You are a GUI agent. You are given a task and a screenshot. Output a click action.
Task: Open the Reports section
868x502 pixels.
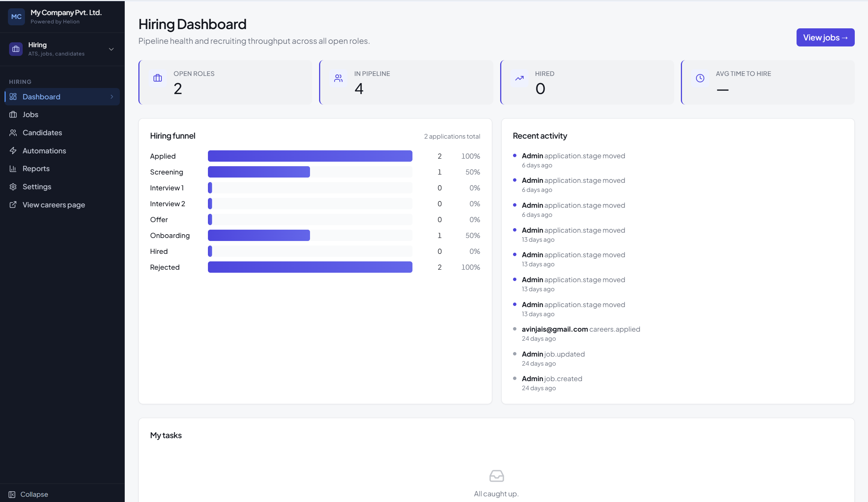click(62, 168)
